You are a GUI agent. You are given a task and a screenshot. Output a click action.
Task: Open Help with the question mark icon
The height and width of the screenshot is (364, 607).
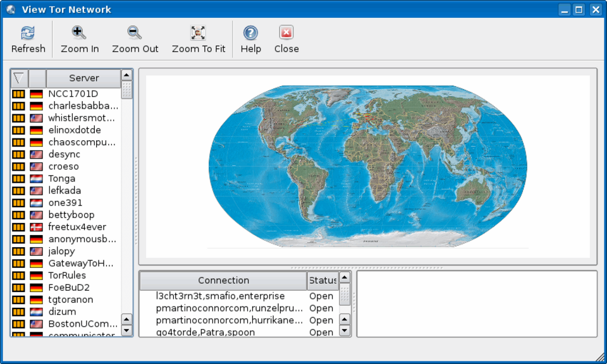pyautogui.click(x=250, y=33)
